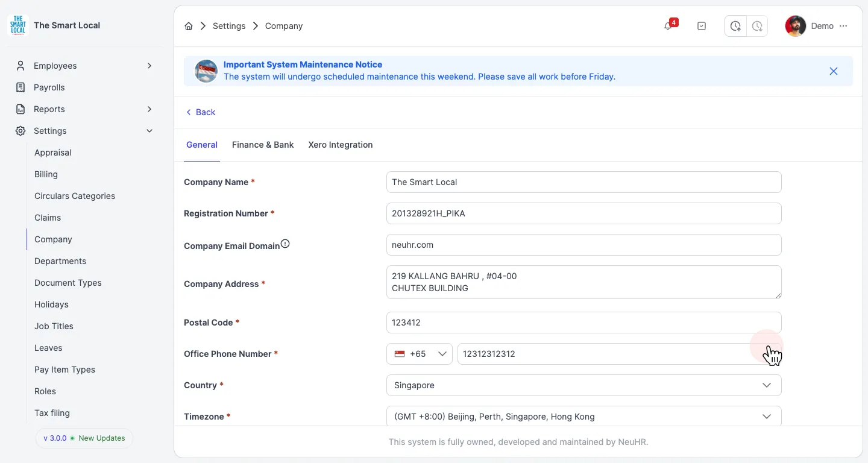868x463 pixels.
Task: Dismiss the maintenance notice banner
Action: 834,71
